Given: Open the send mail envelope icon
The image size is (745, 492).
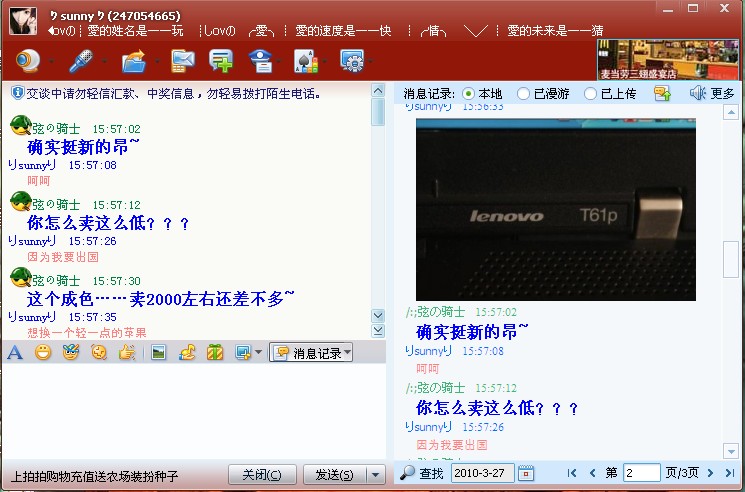Looking at the screenshot, I should pyautogui.click(x=183, y=61).
